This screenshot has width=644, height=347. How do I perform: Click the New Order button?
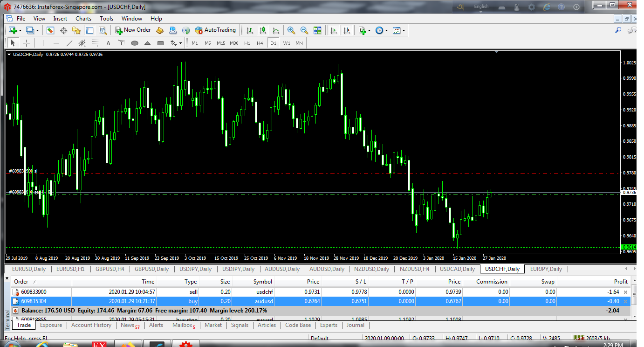pos(133,30)
